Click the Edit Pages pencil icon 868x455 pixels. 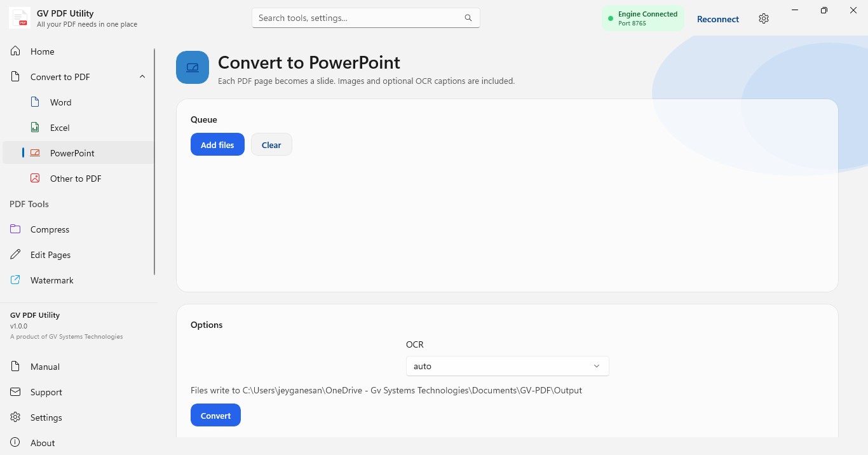(16, 255)
